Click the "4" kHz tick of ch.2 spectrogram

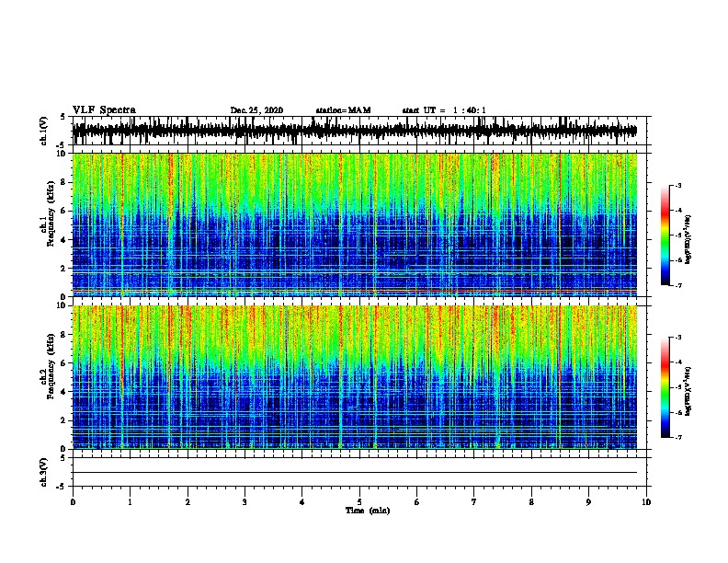pos(63,392)
